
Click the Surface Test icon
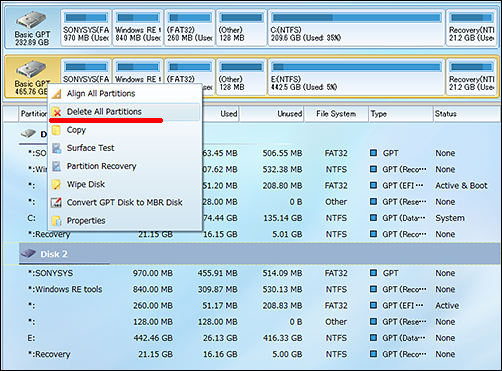(57, 148)
